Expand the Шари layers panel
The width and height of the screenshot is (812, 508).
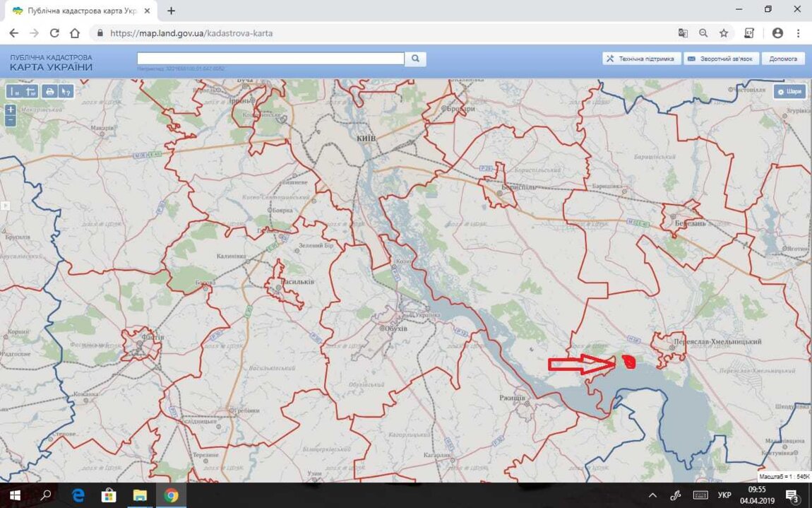coord(789,91)
